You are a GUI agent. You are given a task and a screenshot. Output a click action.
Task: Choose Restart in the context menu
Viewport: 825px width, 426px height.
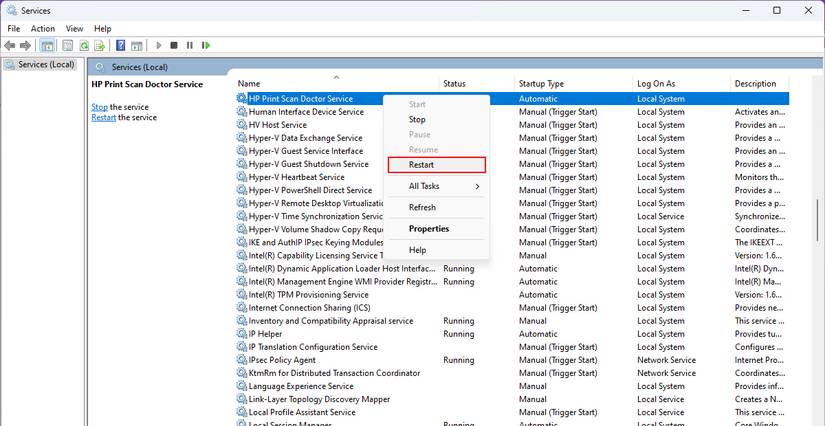(x=436, y=165)
